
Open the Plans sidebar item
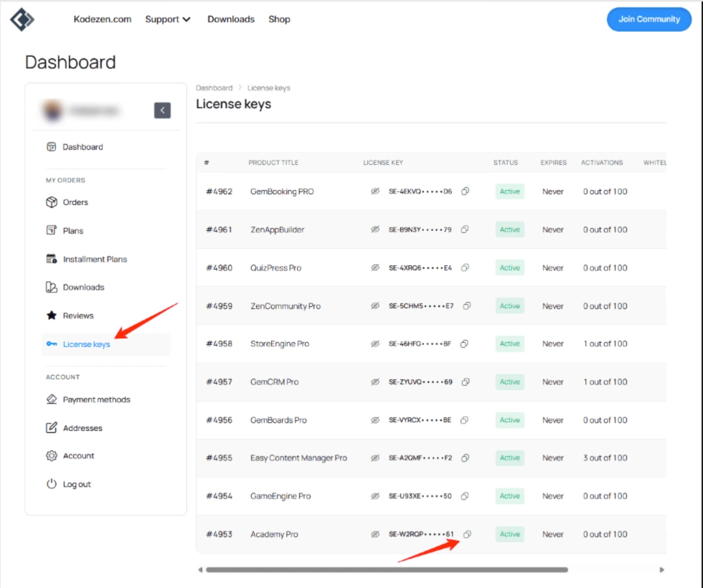point(106,230)
